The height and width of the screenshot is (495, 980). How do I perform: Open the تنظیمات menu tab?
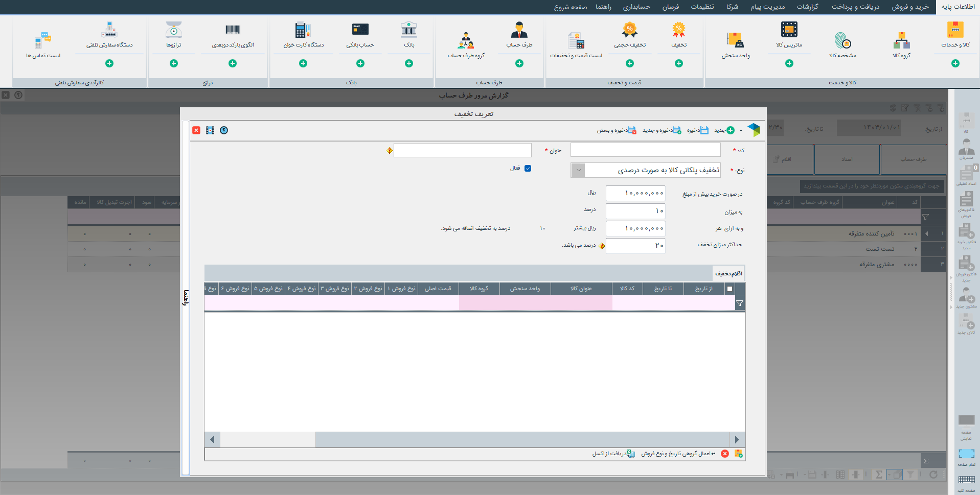coord(702,7)
